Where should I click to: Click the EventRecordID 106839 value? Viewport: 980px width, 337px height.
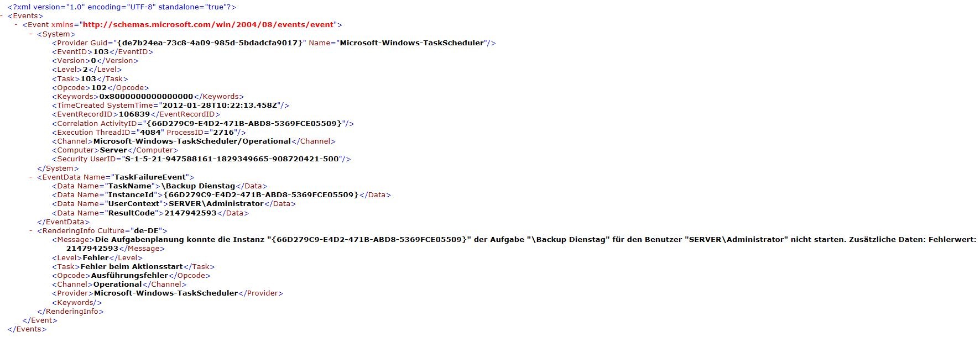pos(134,114)
